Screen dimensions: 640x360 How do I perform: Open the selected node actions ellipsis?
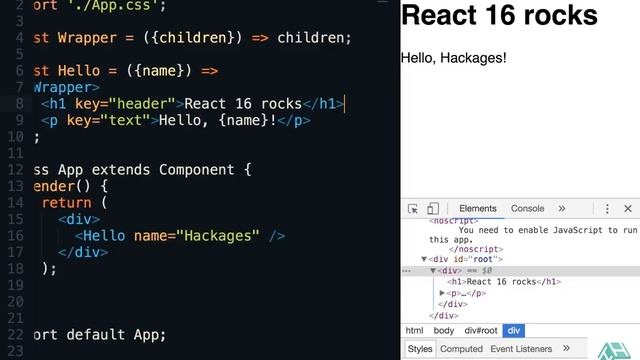click(406, 271)
